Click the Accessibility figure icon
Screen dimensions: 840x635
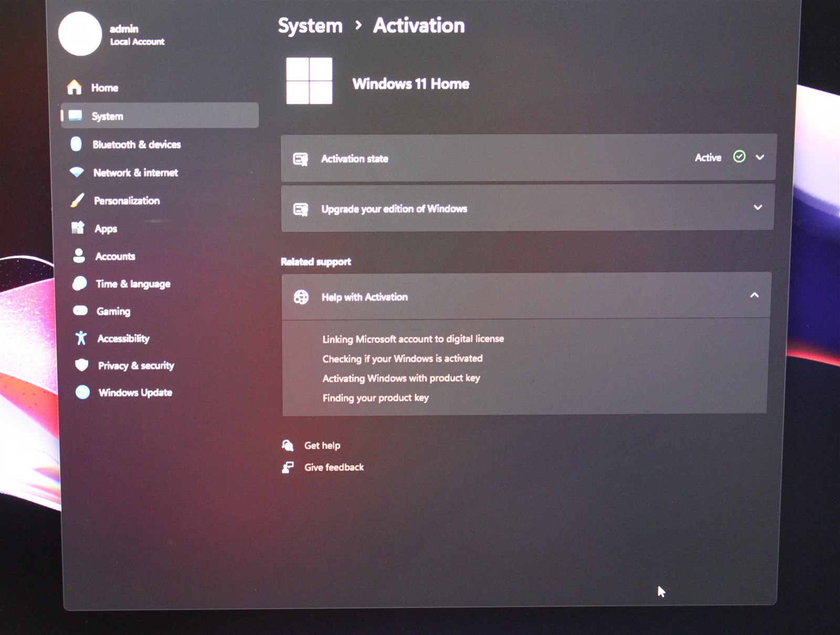point(81,338)
